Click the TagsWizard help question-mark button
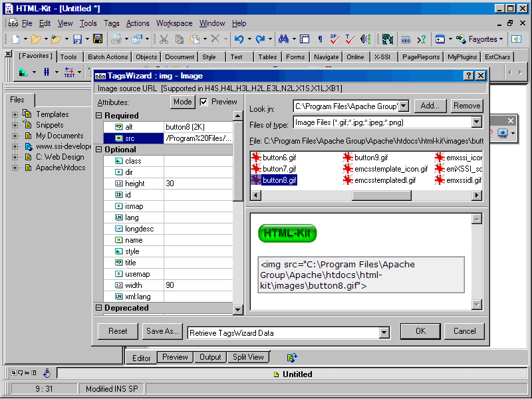The image size is (532, 399). (469, 75)
